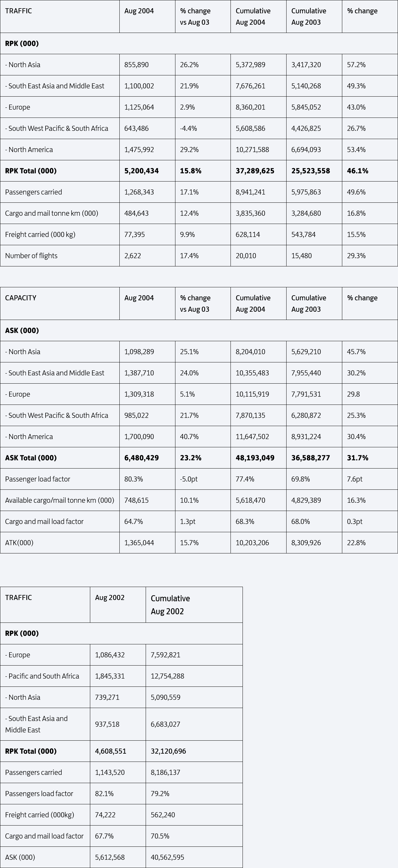398x868 pixels.
Task: Click ASK Total 6,480,429 value
Action: tap(147, 458)
